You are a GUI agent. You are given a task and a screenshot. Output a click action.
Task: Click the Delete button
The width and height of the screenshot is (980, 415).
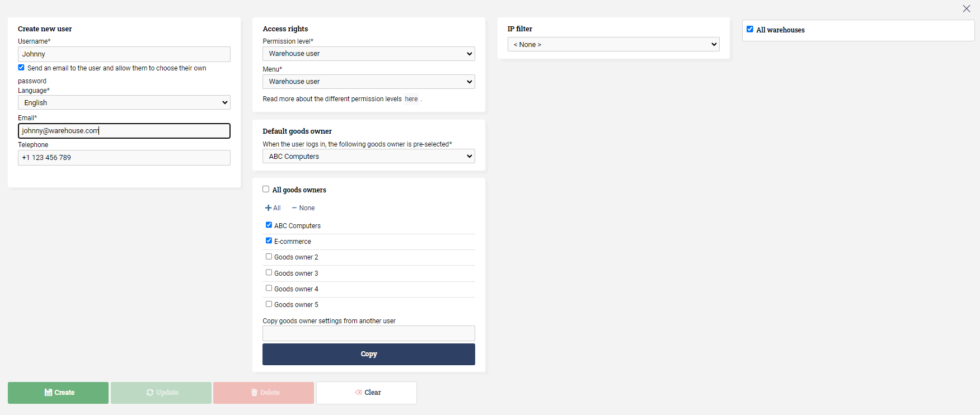(264, 393)
